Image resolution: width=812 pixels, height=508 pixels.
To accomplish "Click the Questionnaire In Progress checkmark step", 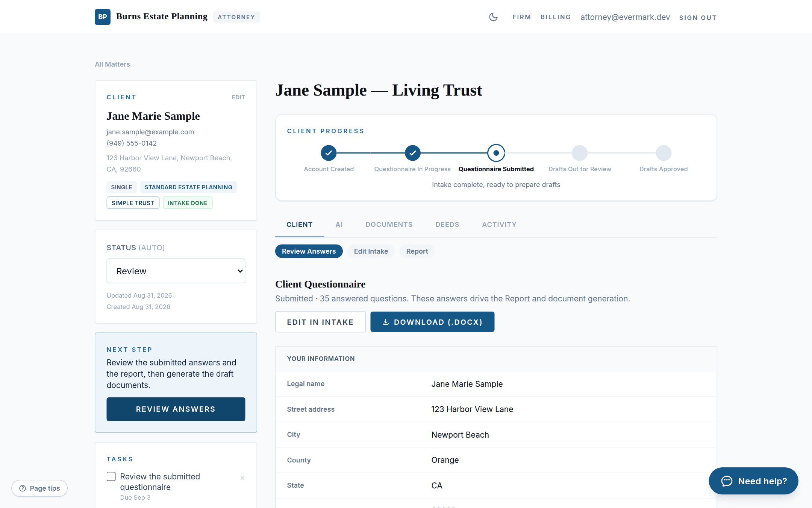I will point(412,153).
